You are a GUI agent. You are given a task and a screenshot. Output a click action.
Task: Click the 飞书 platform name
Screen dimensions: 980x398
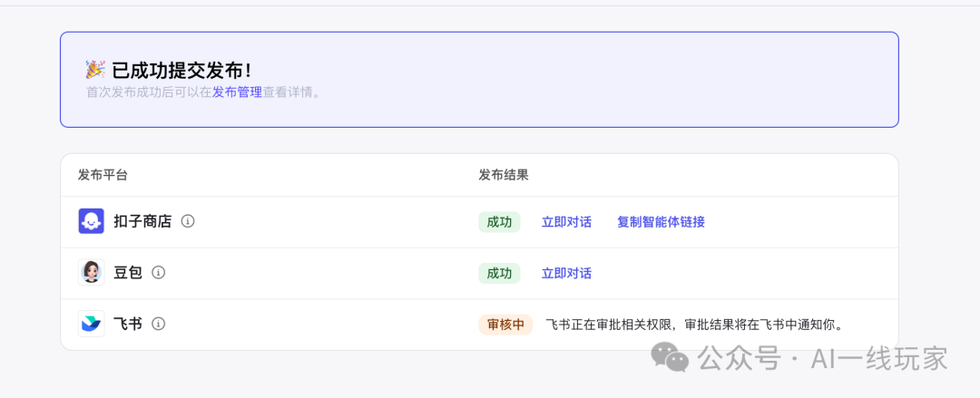[x=128, y=324]
